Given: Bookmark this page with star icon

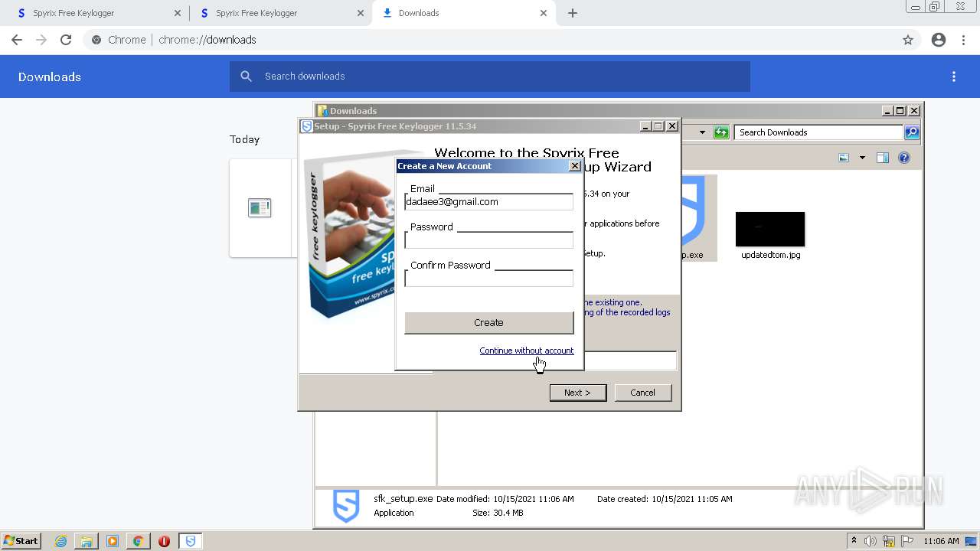Looking at the screenshot, I should [x=908, y=40].
